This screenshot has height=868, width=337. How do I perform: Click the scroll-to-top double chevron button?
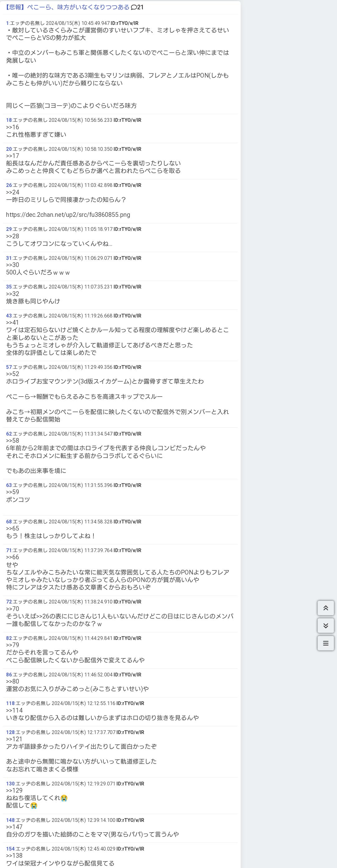tap(325, 608)
